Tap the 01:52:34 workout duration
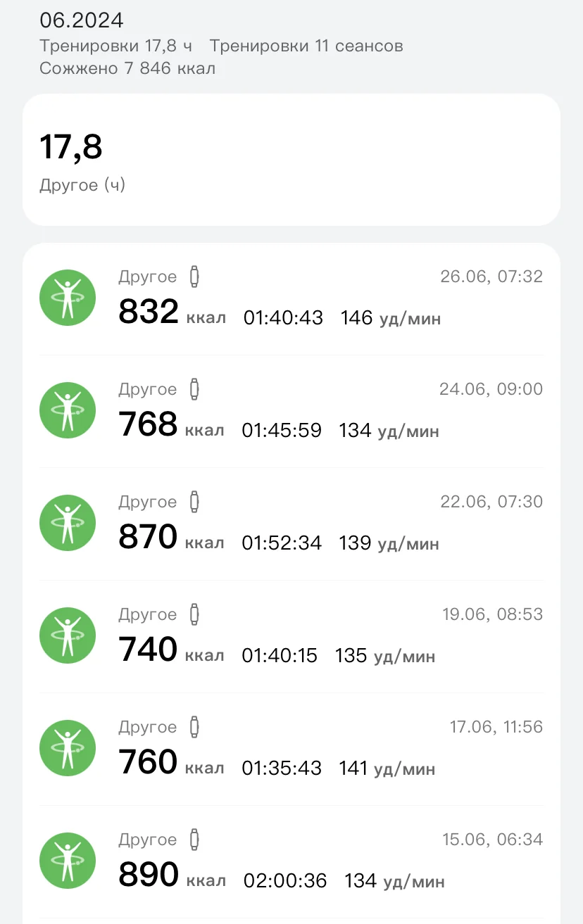Viewport: 583px width, 924px height. coord(282,543)
